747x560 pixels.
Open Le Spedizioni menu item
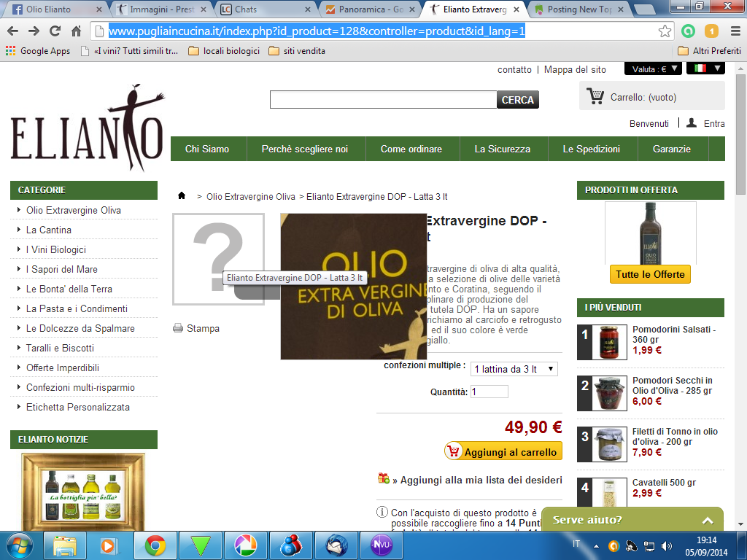point(592,149)
